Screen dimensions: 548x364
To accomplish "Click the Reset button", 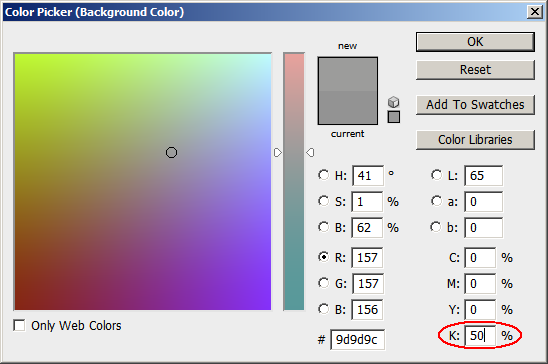I will tap(475, 70).
